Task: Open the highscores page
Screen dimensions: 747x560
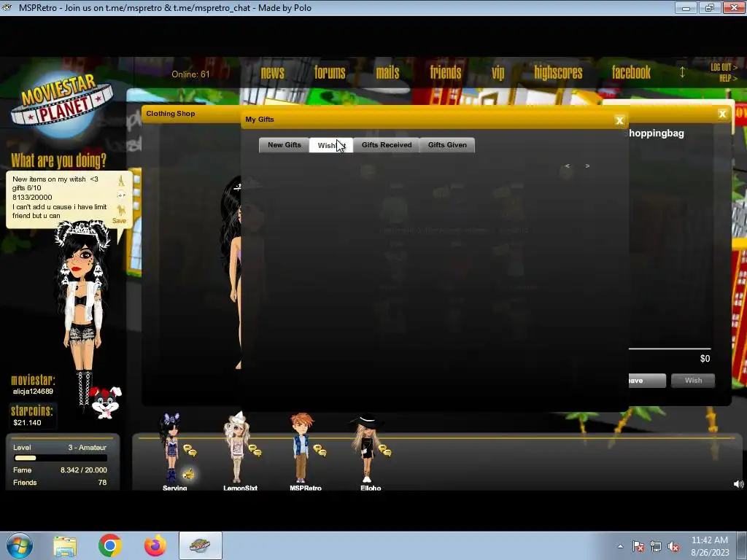Action: pyautogui.click(x=558, y=72)
